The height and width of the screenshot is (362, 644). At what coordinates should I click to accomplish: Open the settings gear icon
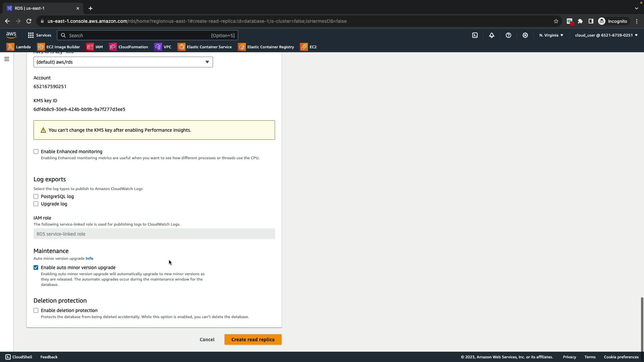tap(525, 35)
